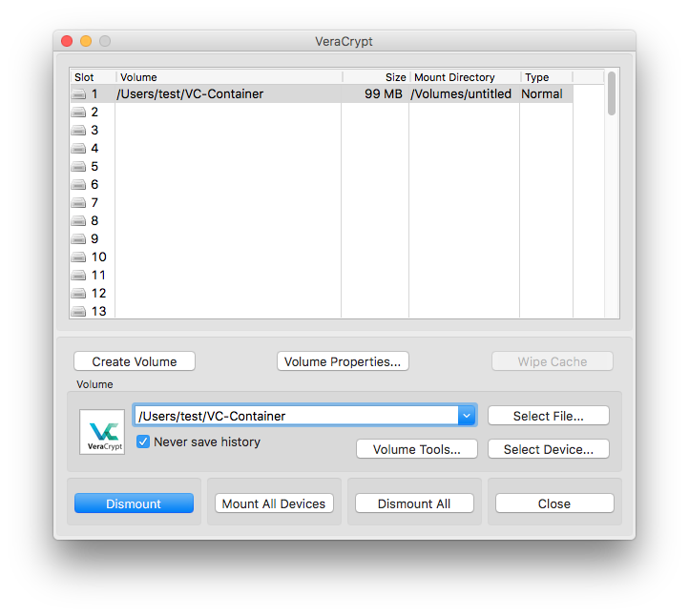
Task: Click the Select File button
Action: click(548, 416)
